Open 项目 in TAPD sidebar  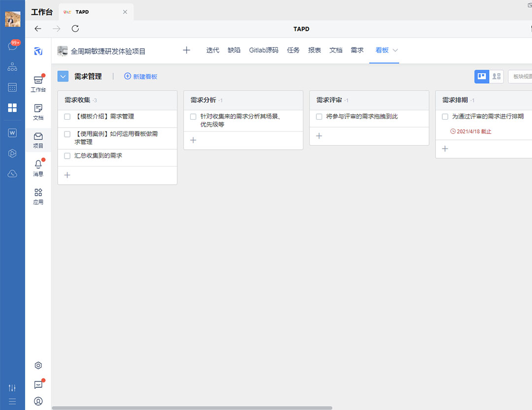point(38,140)
